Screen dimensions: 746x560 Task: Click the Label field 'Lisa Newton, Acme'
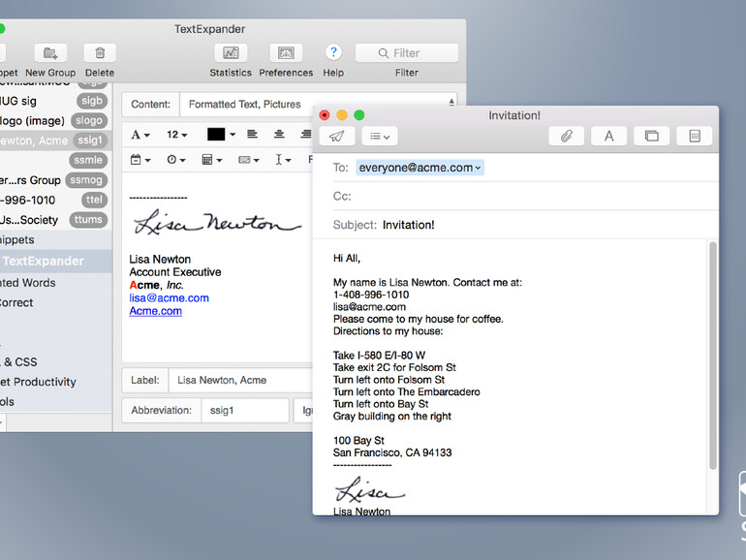240,380
